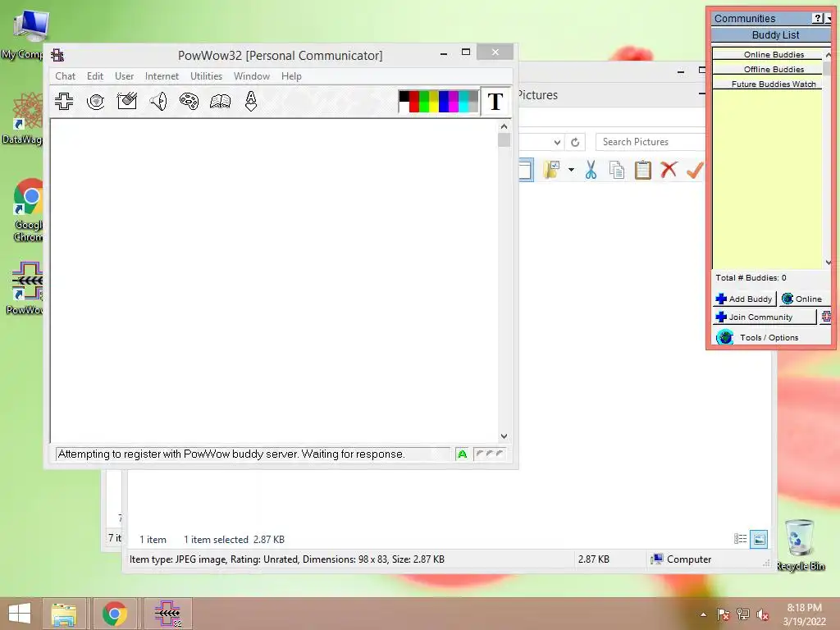Open File Explorer from the taskbar
This screenshot has width=840, height=630.
pos(64,614)
